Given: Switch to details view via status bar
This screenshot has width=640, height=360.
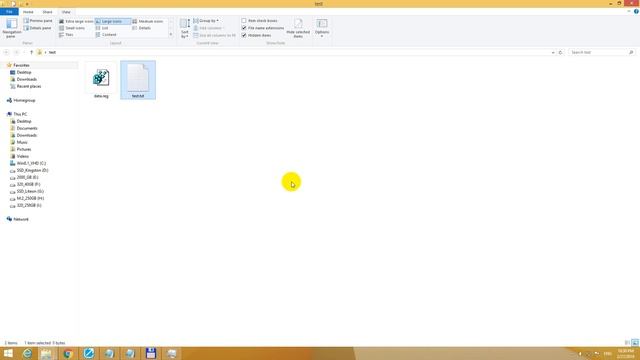Looking at the screenshot, I should [627, 343].
